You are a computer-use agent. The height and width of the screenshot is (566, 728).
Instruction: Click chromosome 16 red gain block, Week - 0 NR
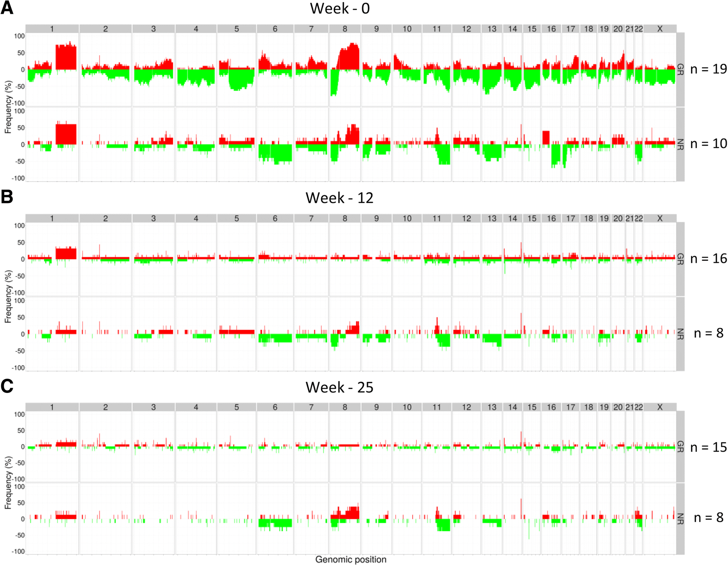point(546,138)
